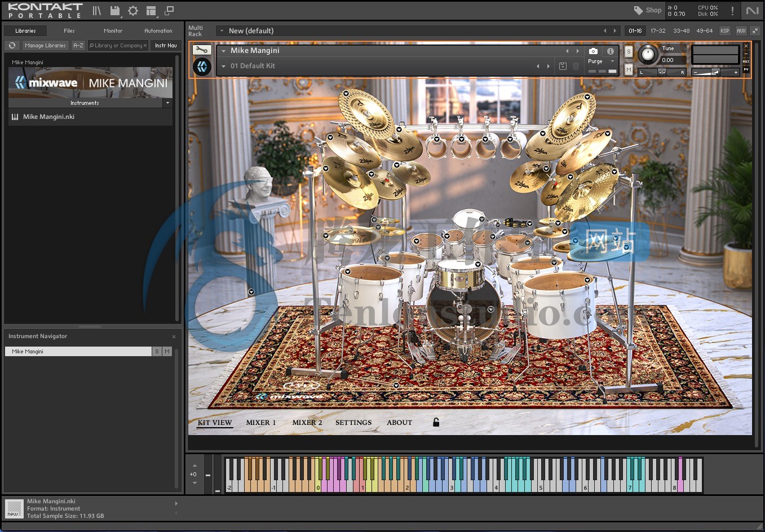Image resolution: width=765 pixels, height=532 pixels.
Task: Switch to the Libraries tab
Action: [25, 31]
